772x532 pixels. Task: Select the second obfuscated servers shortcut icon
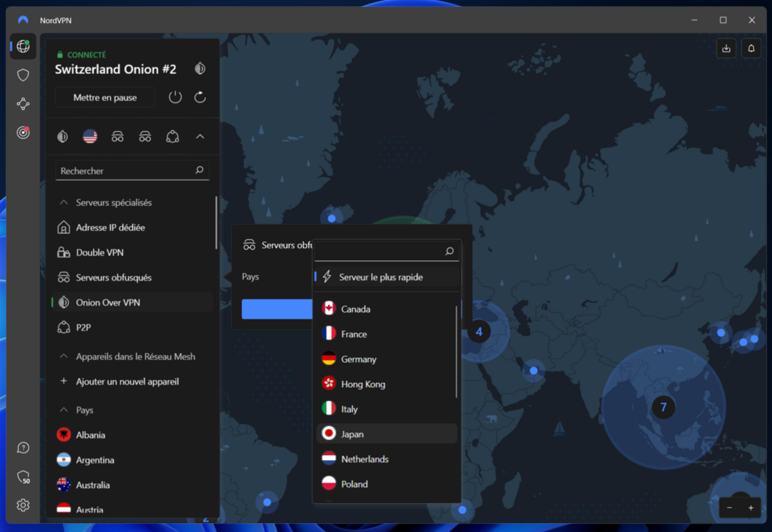145,136
